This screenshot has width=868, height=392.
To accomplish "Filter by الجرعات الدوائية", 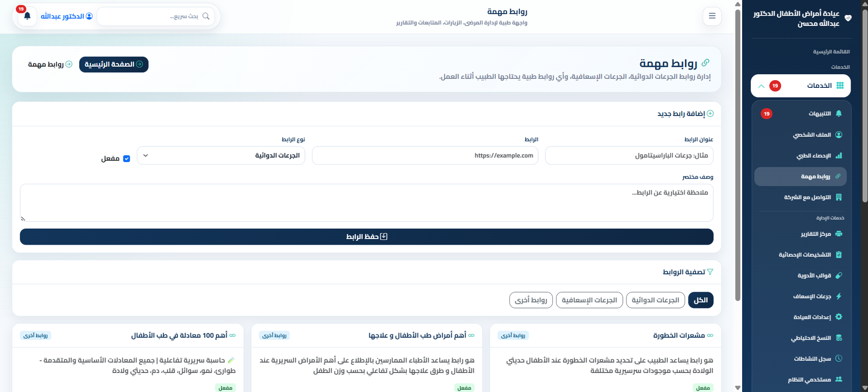I will [655, 300].
